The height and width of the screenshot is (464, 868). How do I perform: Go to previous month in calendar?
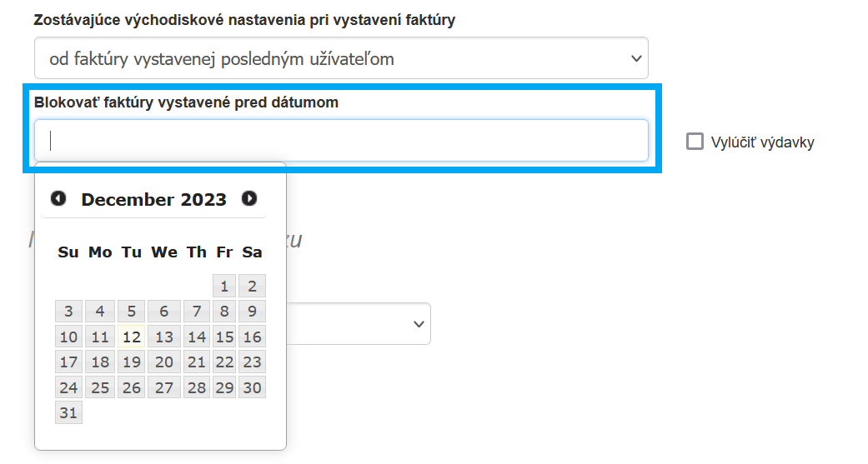click(58, 198)
